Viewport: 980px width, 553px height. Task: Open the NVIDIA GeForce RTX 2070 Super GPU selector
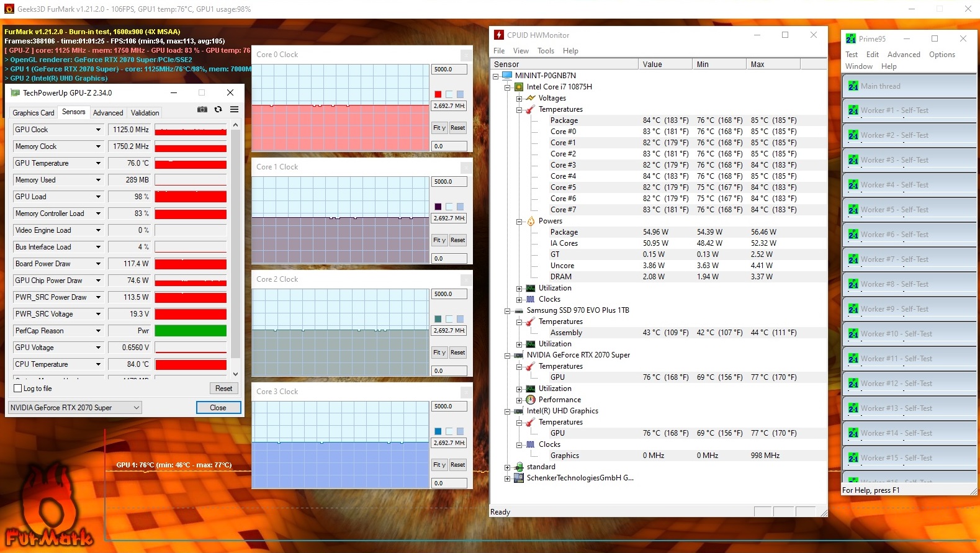(75, 408)
